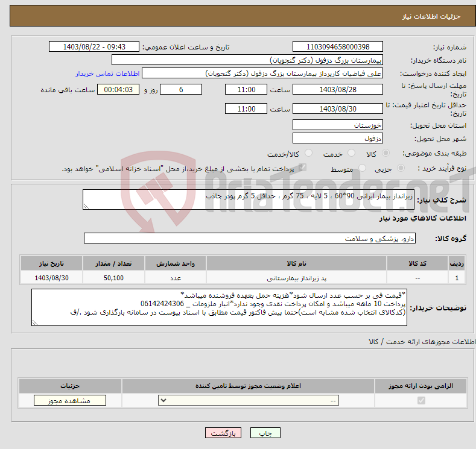The image size is (476, 449).
Task: Click the ردیف column header
Action: pyautogui.click(x=457, y=263)
